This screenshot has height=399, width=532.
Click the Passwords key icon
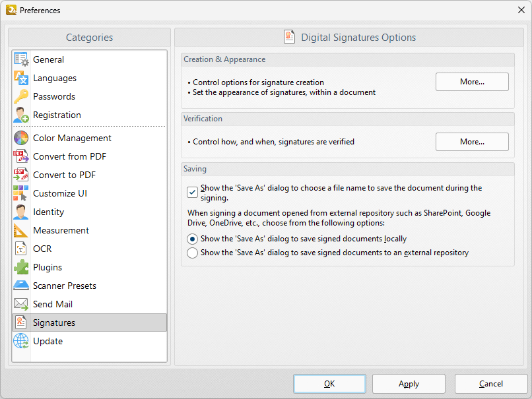click(21, 96)
